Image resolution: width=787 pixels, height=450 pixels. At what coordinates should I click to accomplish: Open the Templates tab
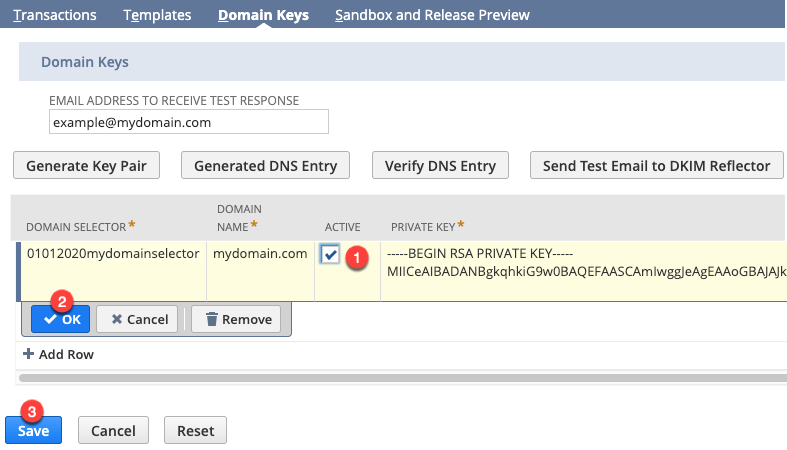(x=158, y=15)
